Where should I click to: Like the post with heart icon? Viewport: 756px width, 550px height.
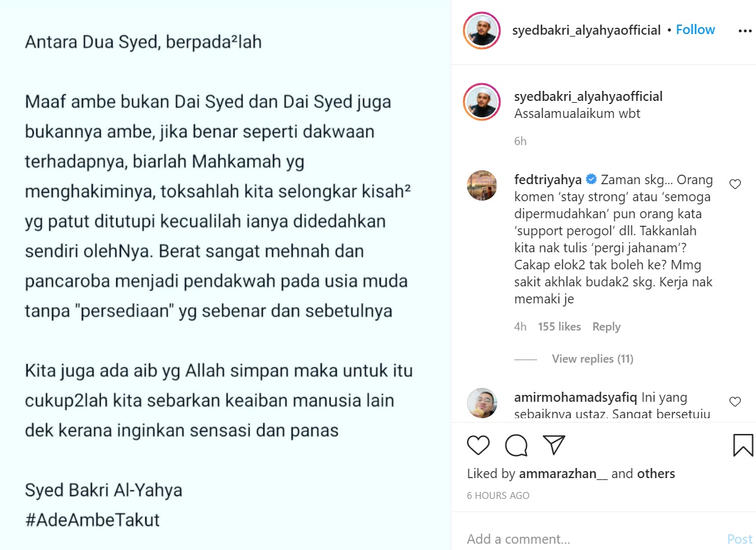click(x=478, y=445)
